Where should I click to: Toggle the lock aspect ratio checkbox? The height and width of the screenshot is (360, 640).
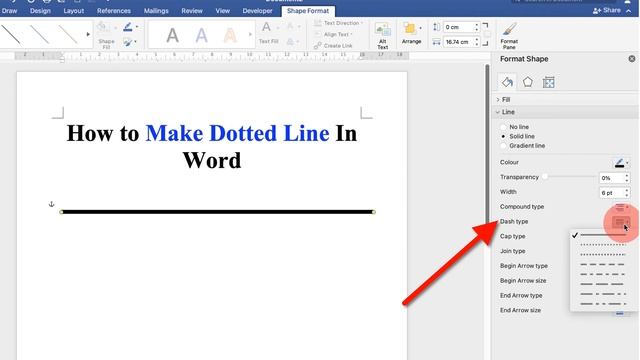pyautogui.click(x=487, y=34)
